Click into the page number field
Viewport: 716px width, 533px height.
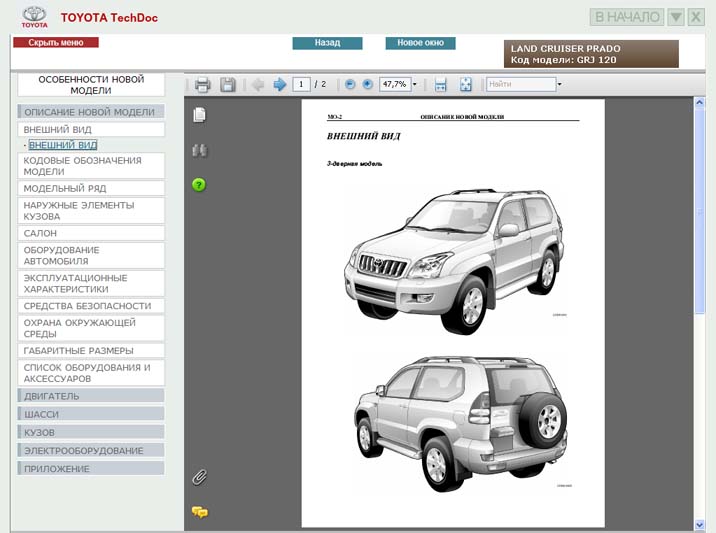[x=301, y=84]
